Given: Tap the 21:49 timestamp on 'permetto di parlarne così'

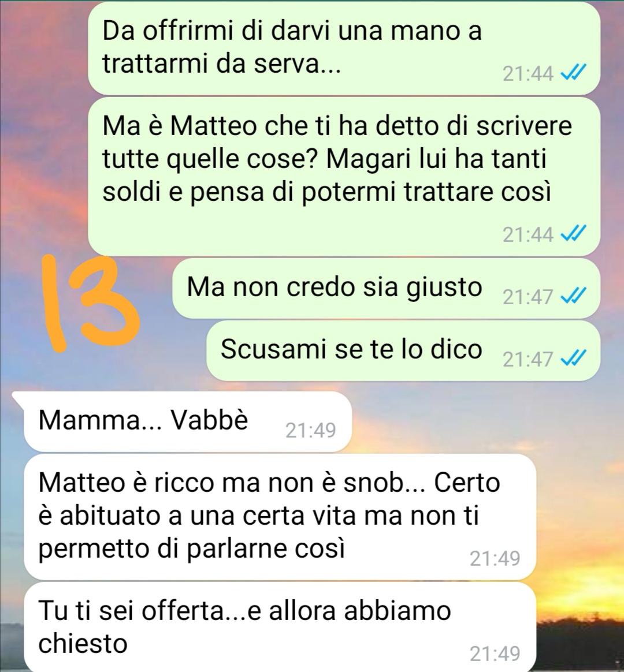Looking at the screenshot, I should pos(495,558).
